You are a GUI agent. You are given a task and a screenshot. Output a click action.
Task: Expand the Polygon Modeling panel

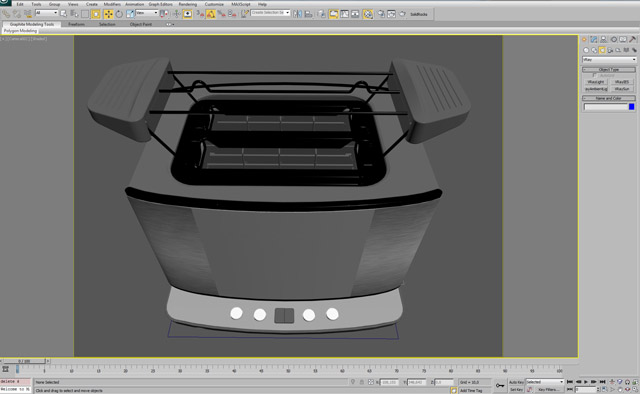pyautogui.click(x=20, y=31)
